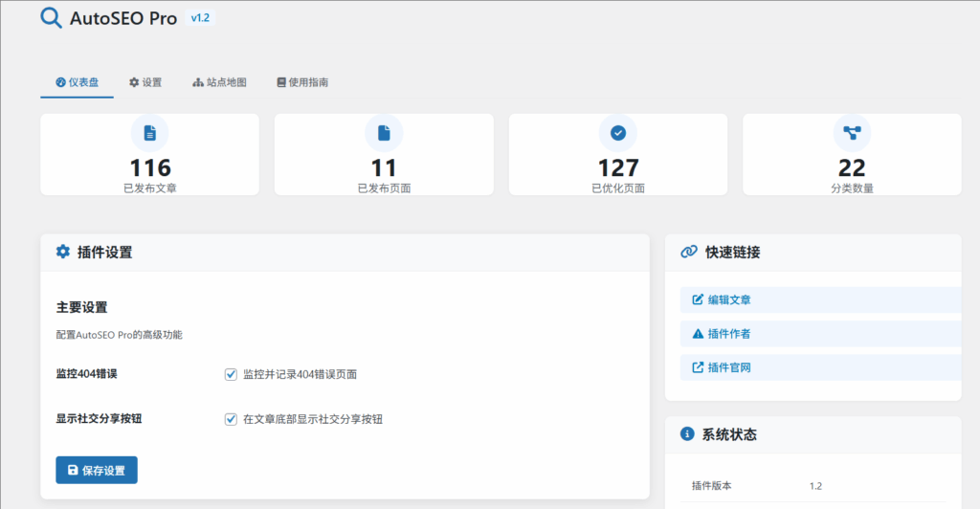Click the 分类数量 label

[852, 188]
